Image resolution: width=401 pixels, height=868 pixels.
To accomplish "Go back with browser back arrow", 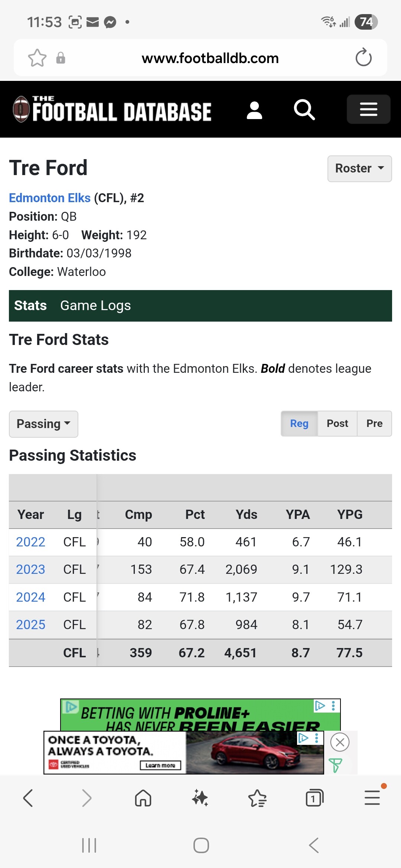I will tap(28, 798).
